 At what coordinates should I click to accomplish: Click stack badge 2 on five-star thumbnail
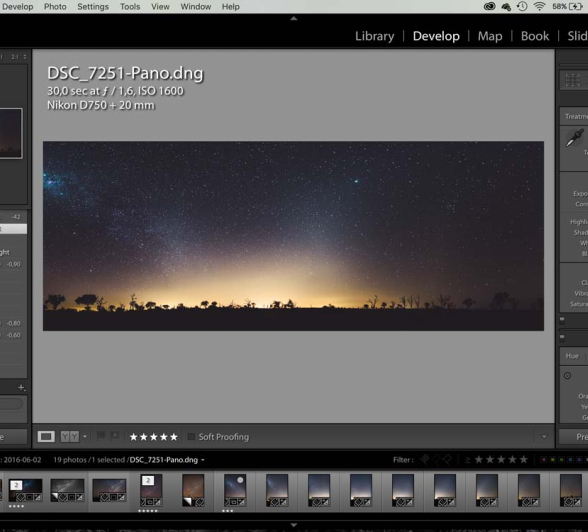pyautogui.click(x=148, y=481)
